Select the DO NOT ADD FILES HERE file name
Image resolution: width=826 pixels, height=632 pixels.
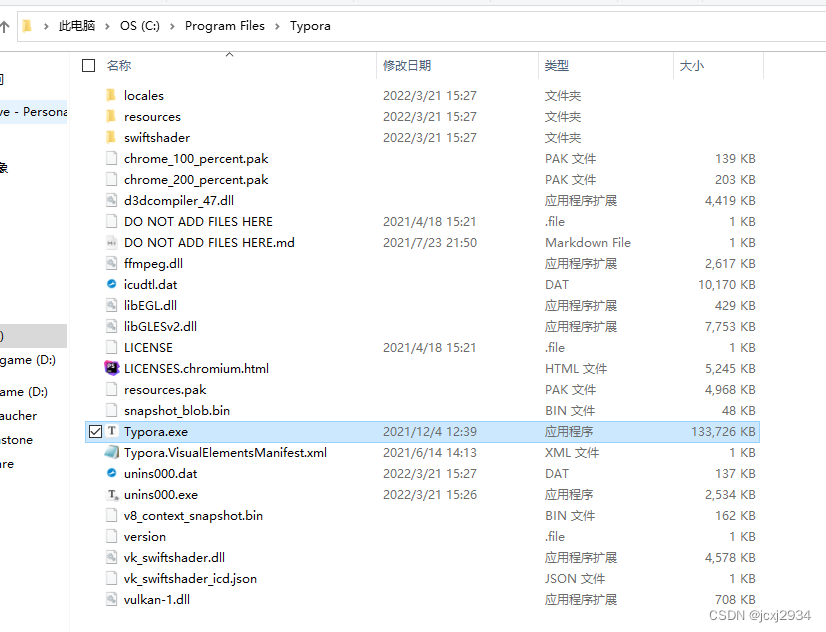(198, 222)
